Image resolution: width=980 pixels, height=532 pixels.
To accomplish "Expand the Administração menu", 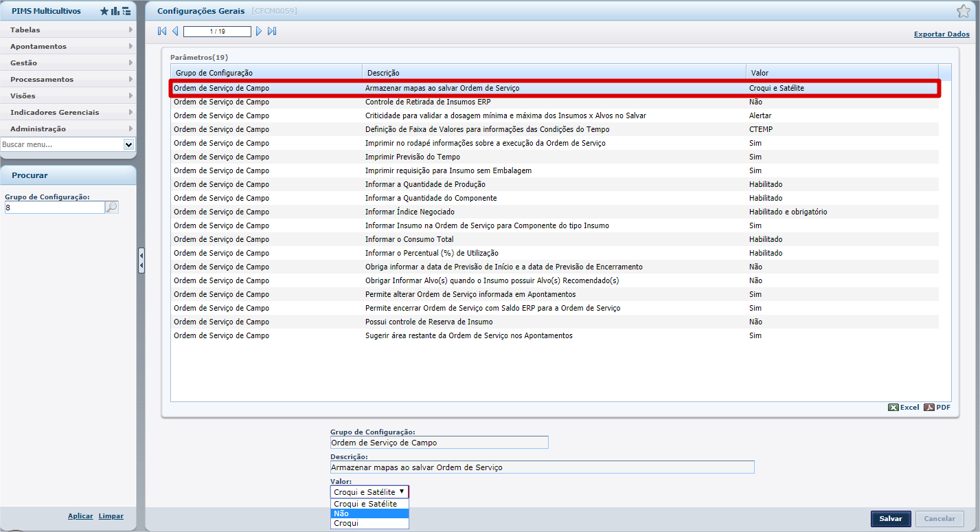I will (68, 129).
